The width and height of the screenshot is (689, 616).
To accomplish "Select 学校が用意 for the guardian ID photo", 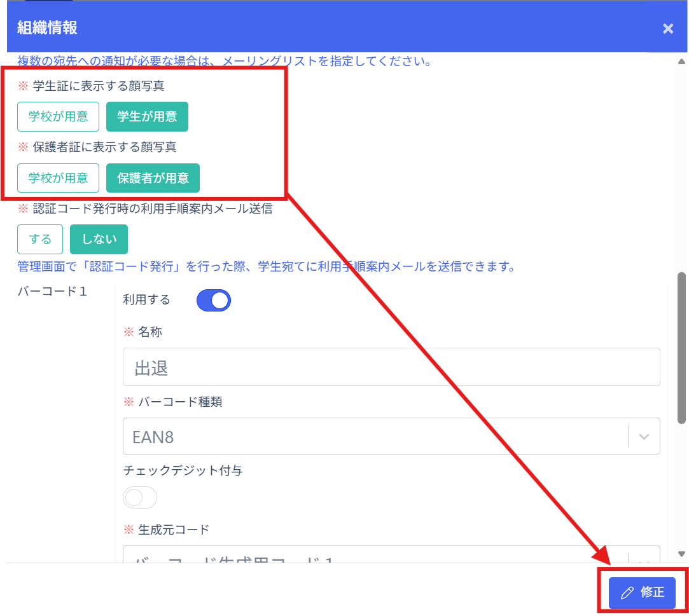I will click(x=58, y=178).
